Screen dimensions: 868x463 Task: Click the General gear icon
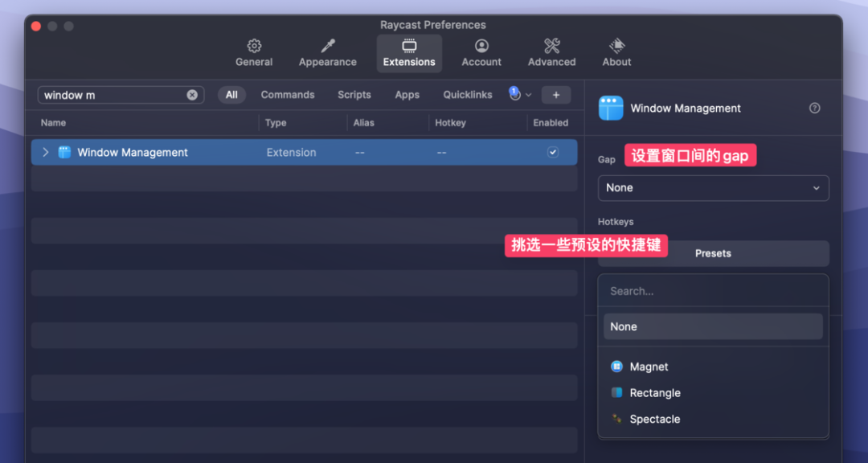coord(254,45)
